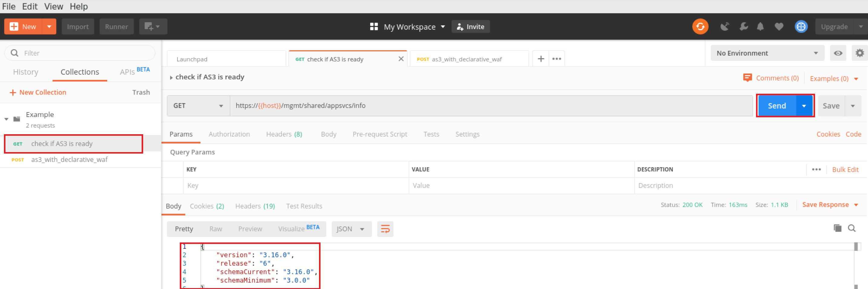Viewport: 868px width, 289px height.
Task: Click the Example collection folder icon
Action: 17,119
